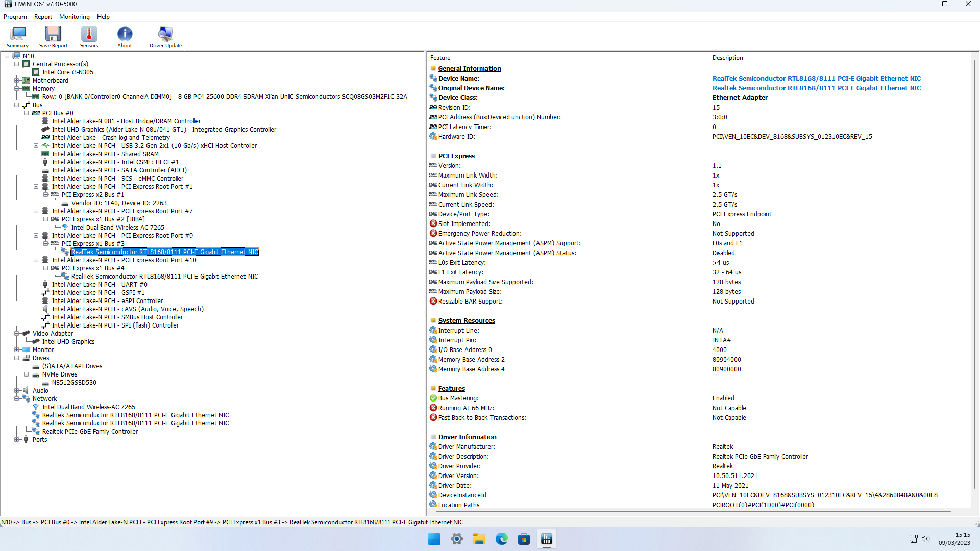980x551 pixels.
Task: Select SCS - eMMC Controller entry
Action: (117, 179)
